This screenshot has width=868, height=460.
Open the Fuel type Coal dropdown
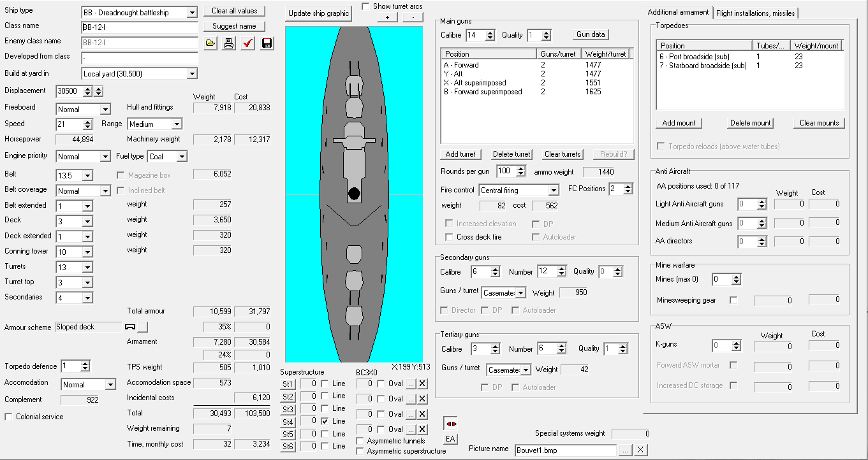[181, 157]
